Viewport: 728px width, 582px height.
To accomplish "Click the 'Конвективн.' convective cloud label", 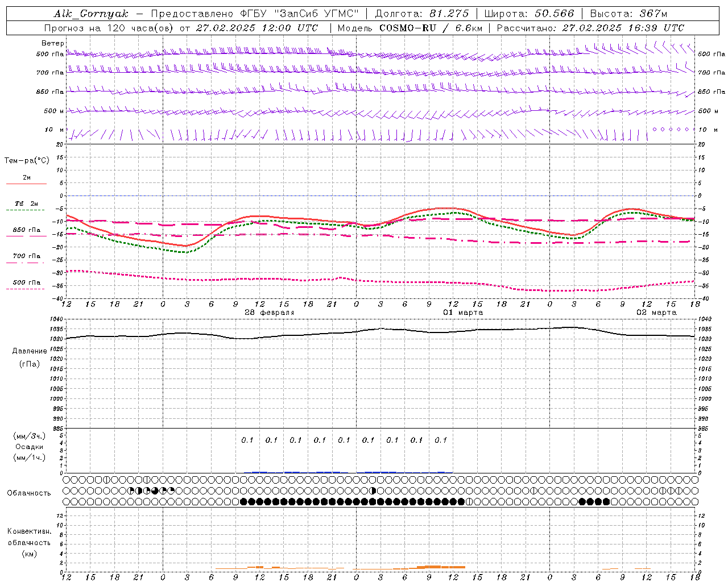I will (x=29, y=531).
